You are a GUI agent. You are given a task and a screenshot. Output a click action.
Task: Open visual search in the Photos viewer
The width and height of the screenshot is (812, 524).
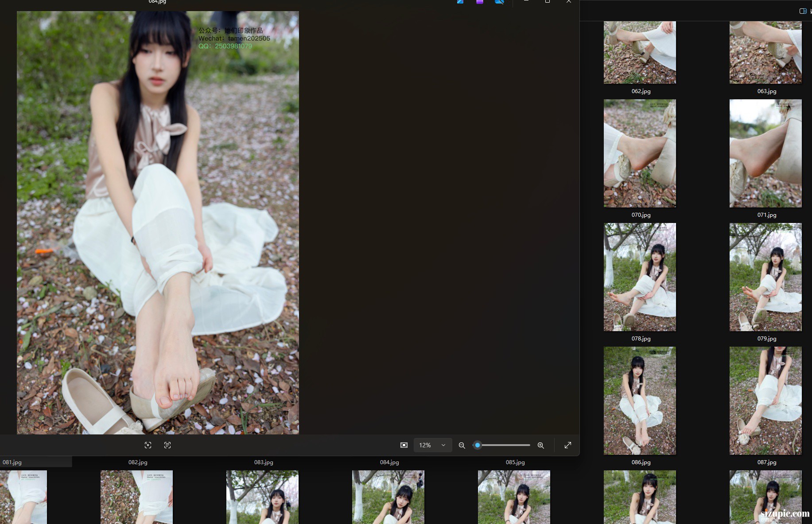point(148,445)
